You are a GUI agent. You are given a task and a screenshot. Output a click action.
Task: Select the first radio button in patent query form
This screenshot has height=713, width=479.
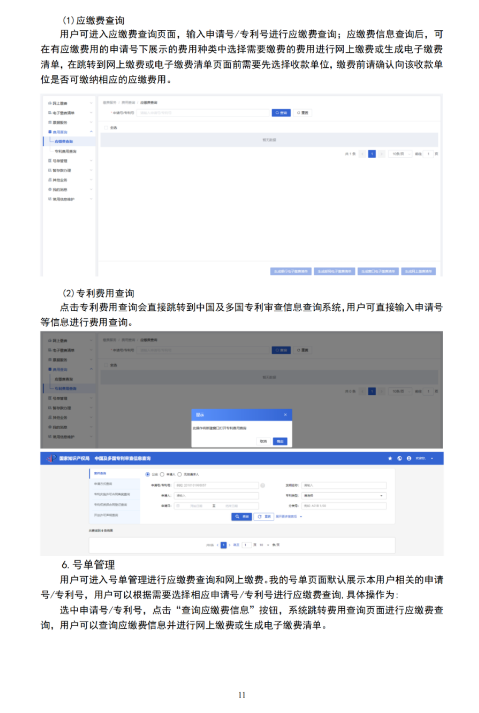(147, 475)
